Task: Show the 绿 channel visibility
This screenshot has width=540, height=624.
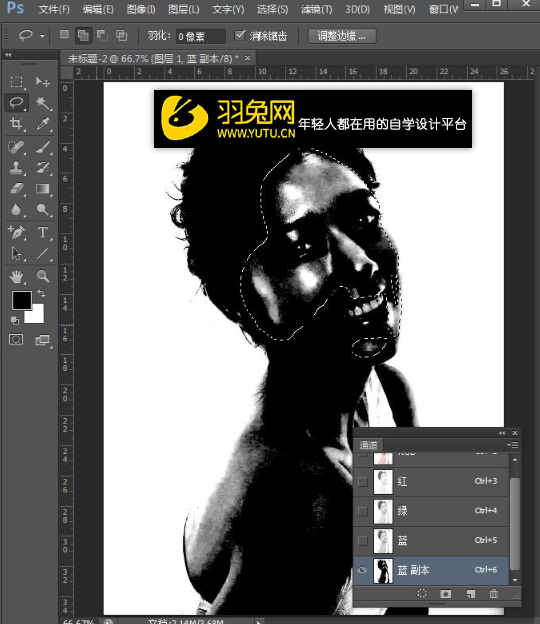Action: click(x=363, y=511)
